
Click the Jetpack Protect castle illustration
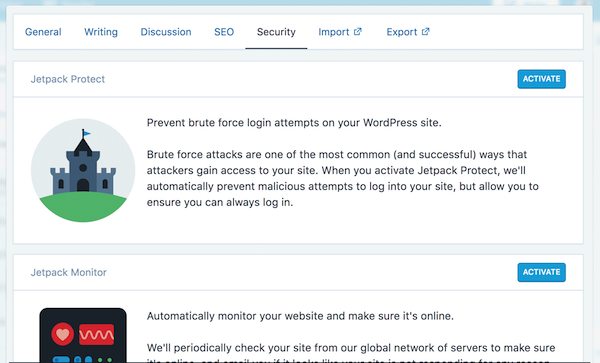click(x=83, y=170)
